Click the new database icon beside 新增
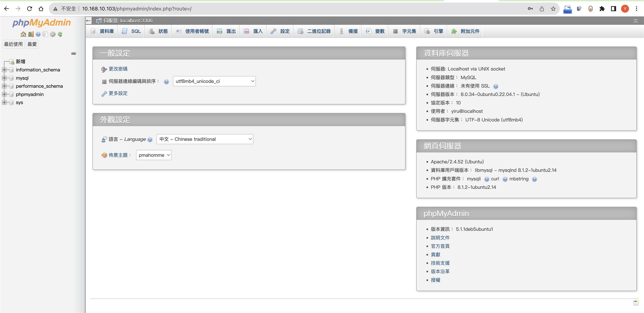 pos(11,62)
